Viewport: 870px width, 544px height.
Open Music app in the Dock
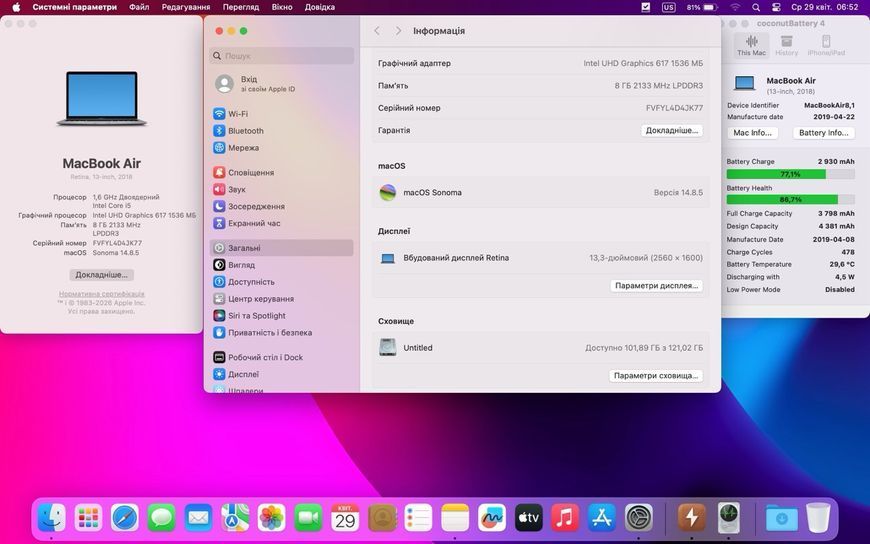pos(565,518)
